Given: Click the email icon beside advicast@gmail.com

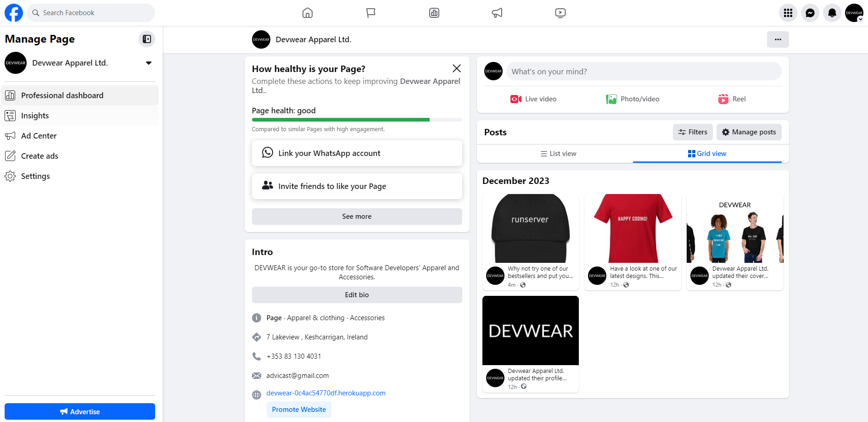Looking at the screenshot, I should 257,376.
